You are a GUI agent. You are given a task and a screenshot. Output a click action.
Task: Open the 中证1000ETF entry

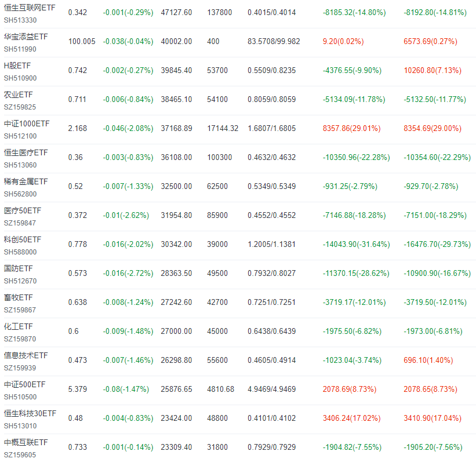tap(27, 123)
